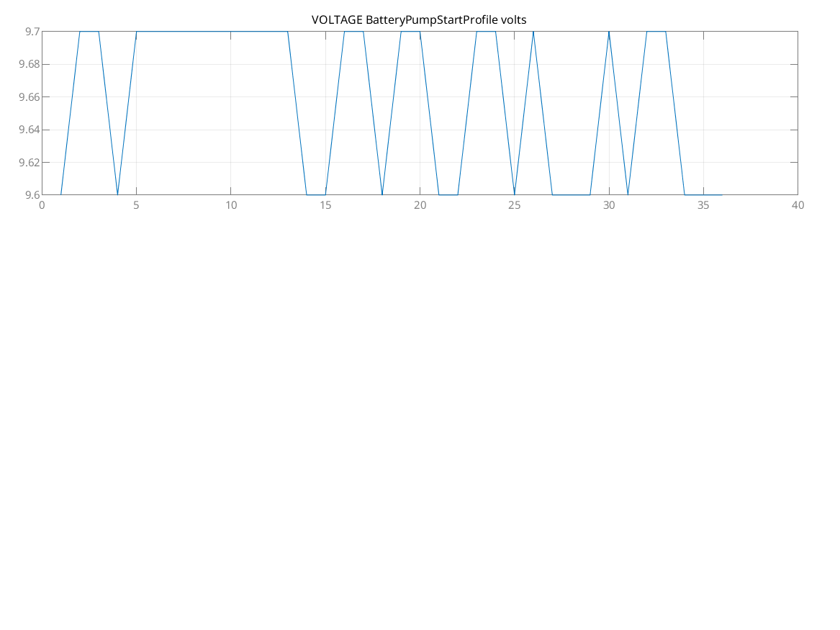Click the 35 x-axis tick label
The image size is (840, 630).
pos(703,205)
